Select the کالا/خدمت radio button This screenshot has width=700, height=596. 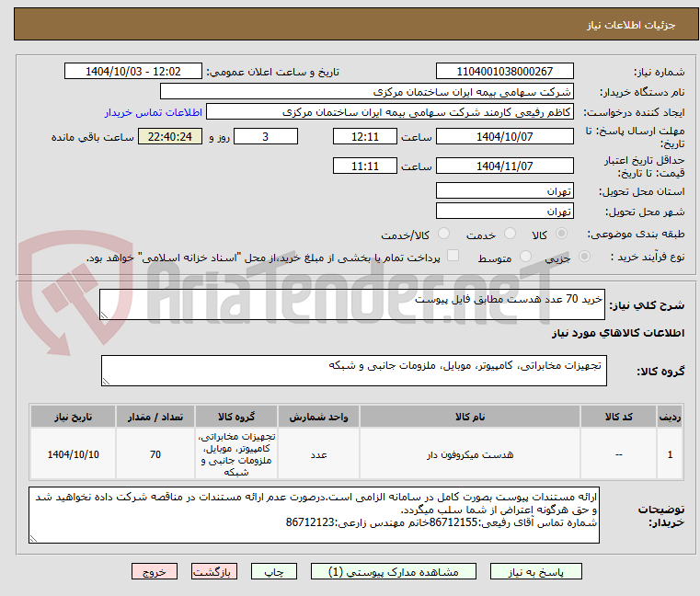[x=443, y=234]
